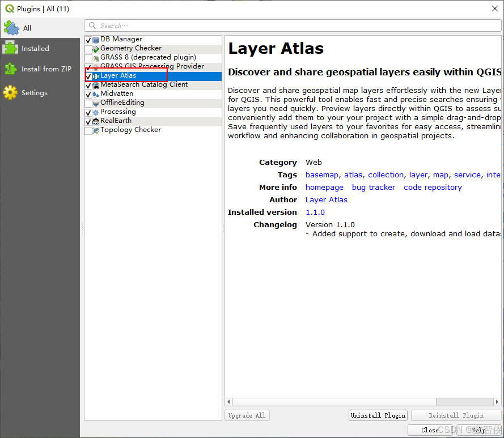Open the plugin Settings tab
Image resolution: width=504 pixels, height=438 pixels.
click(40, 92)
